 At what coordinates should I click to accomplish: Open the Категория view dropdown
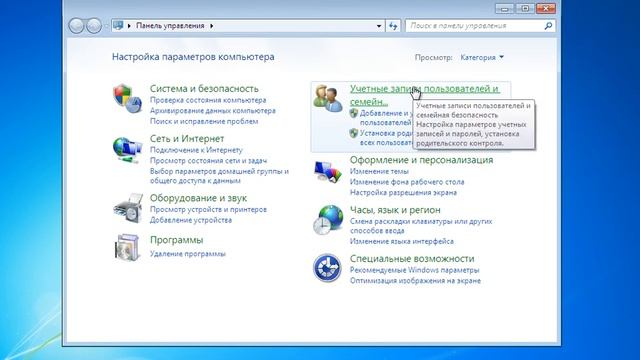pyautogui.click(x=482, y=58)
